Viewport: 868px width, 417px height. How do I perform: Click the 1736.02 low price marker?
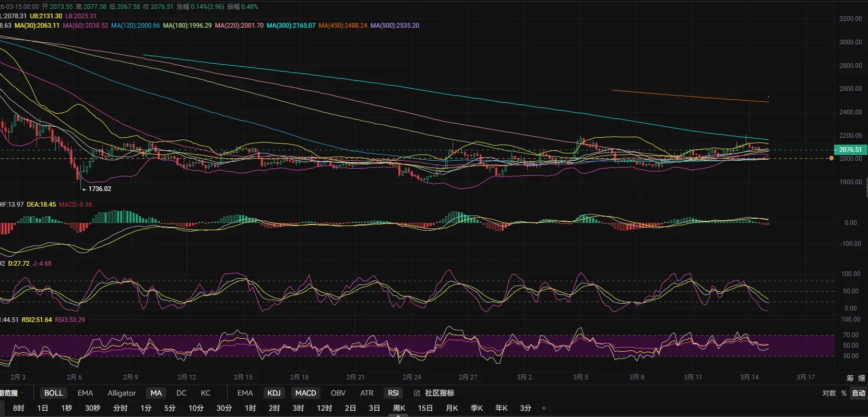point(99,189)
